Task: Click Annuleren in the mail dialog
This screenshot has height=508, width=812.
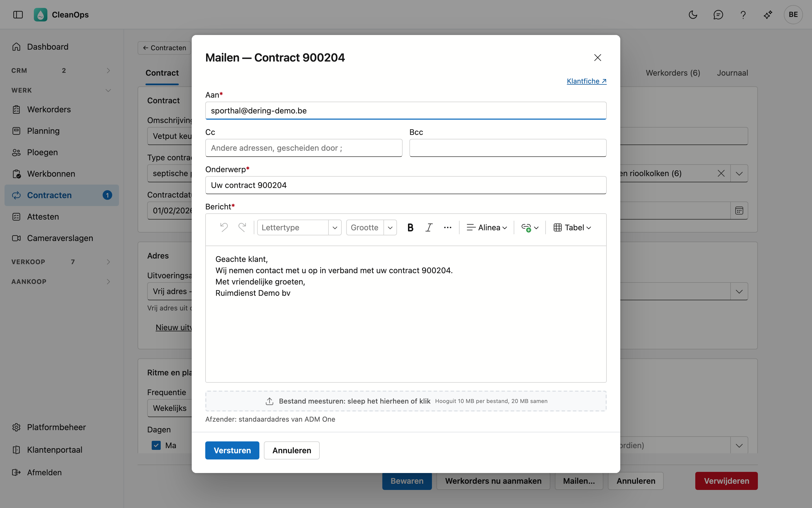Action: (292, 450)
